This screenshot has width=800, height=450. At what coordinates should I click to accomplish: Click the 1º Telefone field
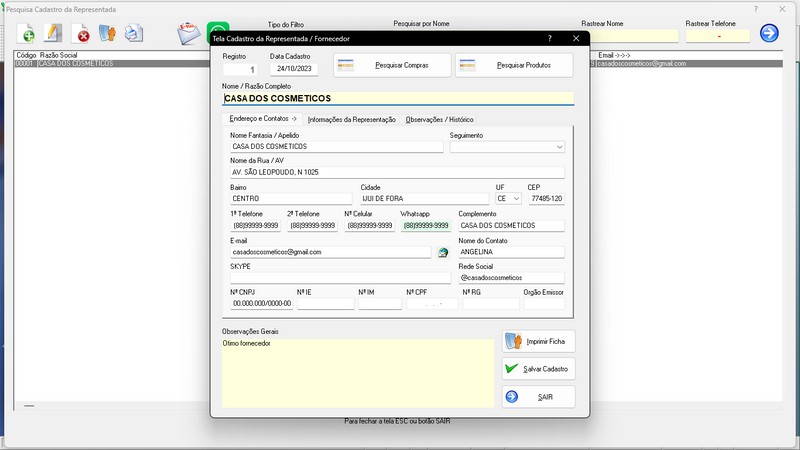coord(256,226)
